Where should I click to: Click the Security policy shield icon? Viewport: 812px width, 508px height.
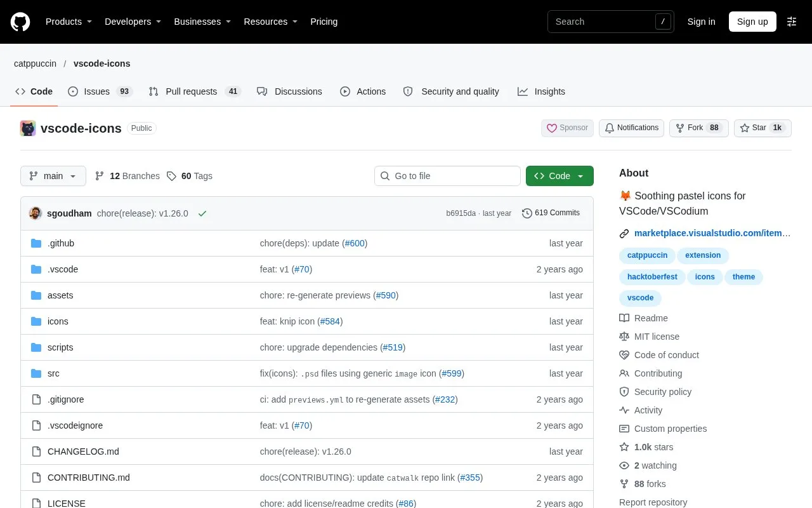(x=624, y=392)
